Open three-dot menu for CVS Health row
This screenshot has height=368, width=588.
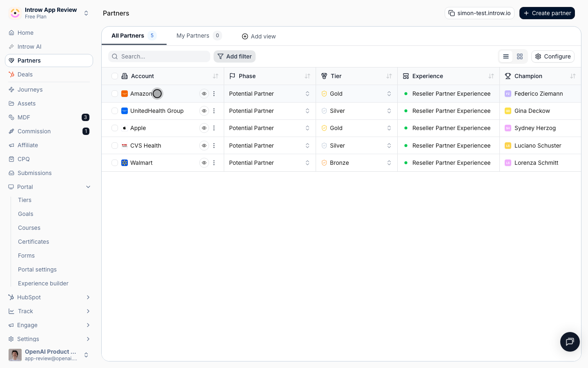pos(214,146)
